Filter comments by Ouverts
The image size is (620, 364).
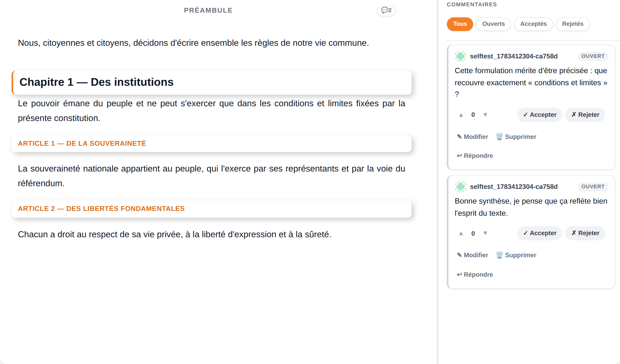point(493,24)
